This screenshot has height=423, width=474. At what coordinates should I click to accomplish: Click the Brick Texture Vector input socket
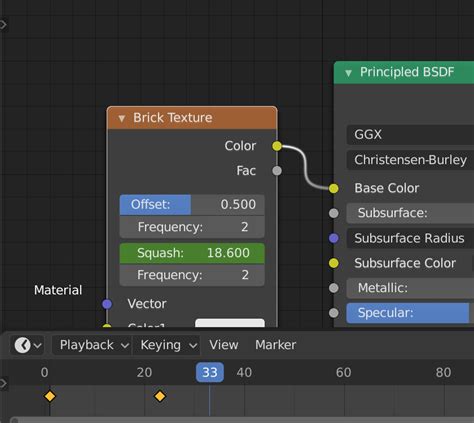pos(107,304)
